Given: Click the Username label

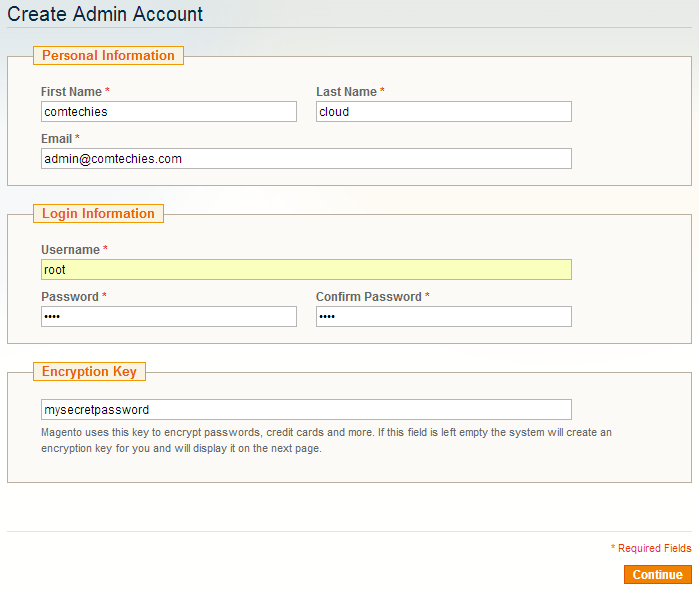Looking at the screenshot, I should (70, 250).
